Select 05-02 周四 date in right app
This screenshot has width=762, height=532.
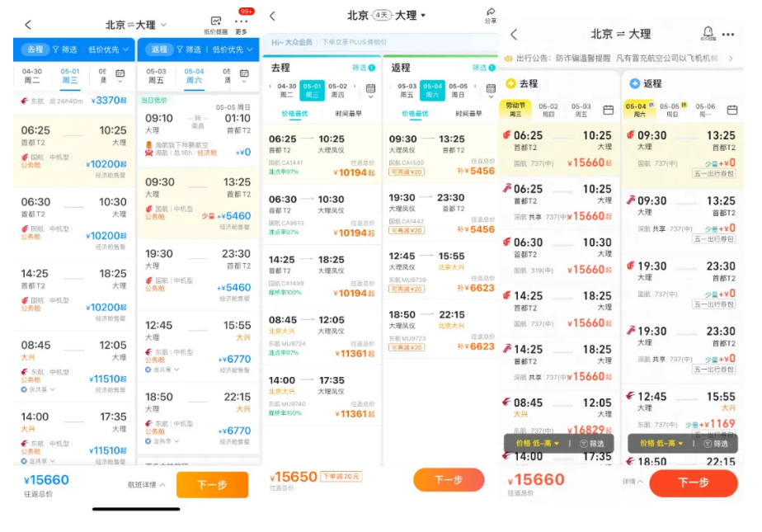(x=548, y=111)
